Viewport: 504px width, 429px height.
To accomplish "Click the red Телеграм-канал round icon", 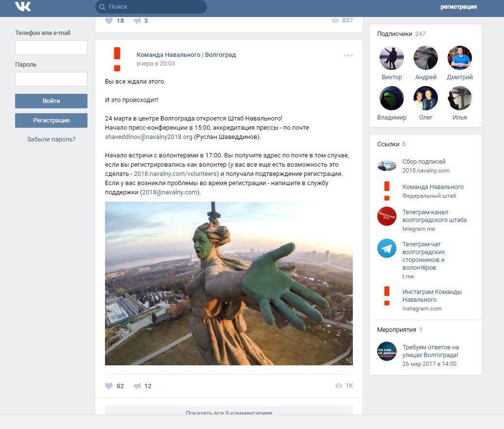I will (387, 216).
